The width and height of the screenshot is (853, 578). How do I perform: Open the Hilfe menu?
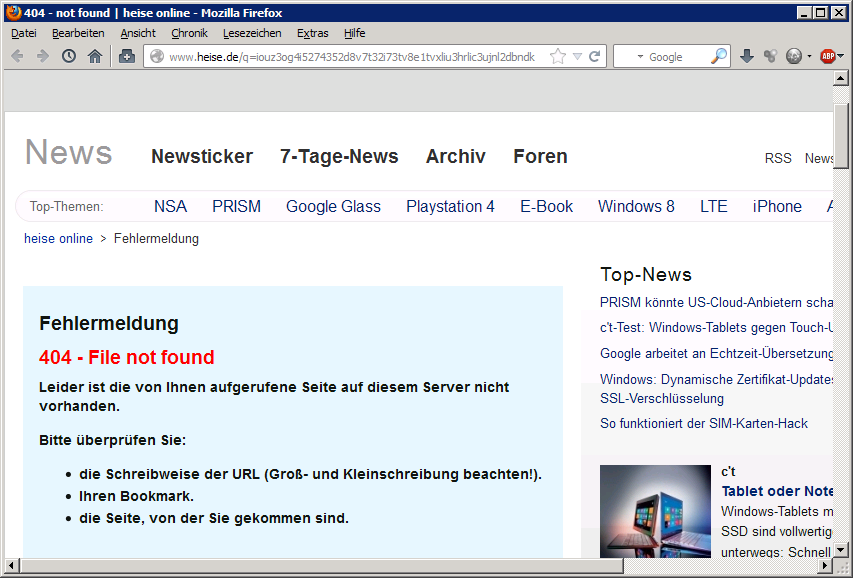pyautogui.click(x=355, y=33)
